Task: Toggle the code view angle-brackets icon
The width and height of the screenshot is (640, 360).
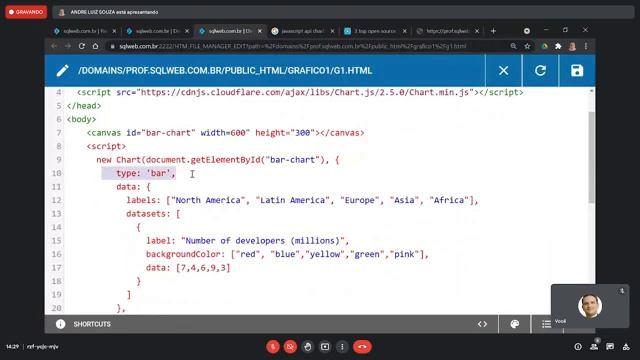Action: coord(482,324)
